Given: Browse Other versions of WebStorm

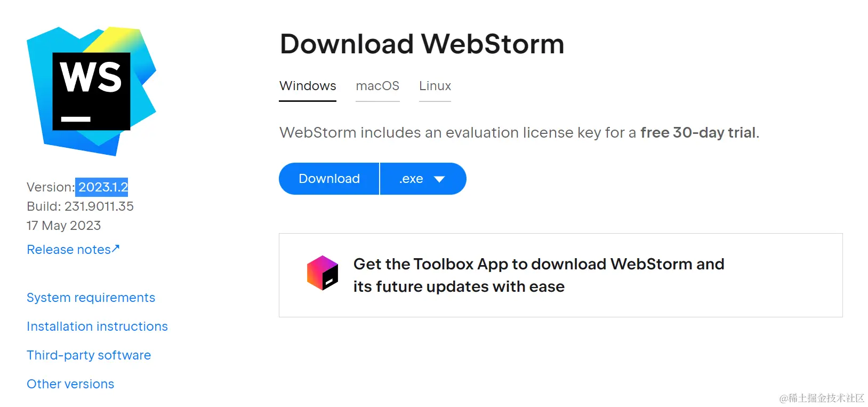Looking at the screenshot, I should tap(70, 384).
